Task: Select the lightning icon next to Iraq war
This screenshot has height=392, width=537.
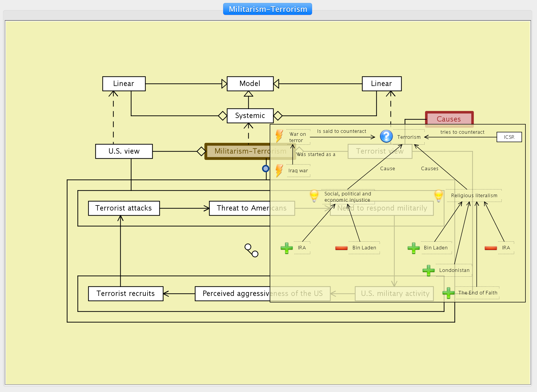Action: (279, 171)
